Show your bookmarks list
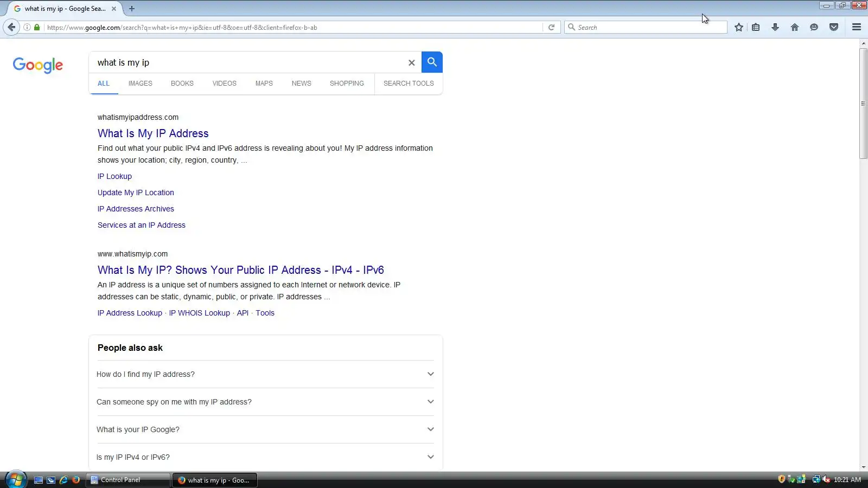The image size is (868, 488). [x=756, y=27]
